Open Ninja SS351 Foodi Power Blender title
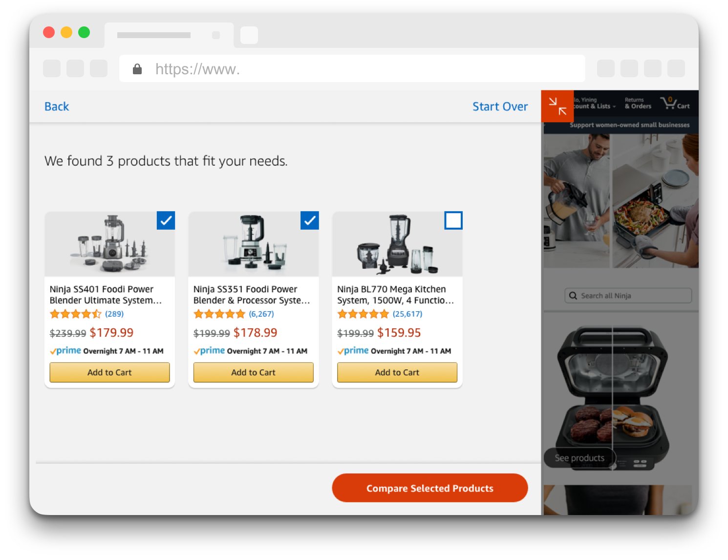Screen dimensions: 728x560 pyautogui.click(x=252, y=295)
